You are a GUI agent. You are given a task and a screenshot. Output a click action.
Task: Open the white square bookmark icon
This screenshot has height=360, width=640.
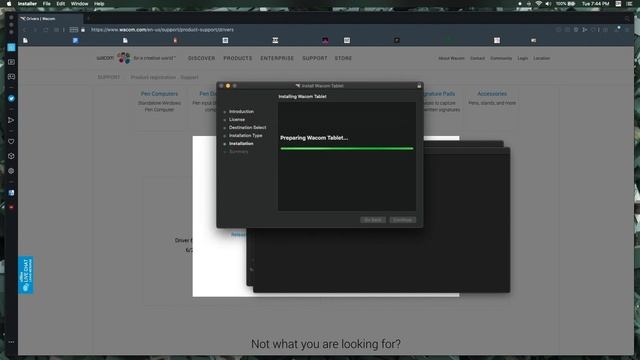coord(225,40)
